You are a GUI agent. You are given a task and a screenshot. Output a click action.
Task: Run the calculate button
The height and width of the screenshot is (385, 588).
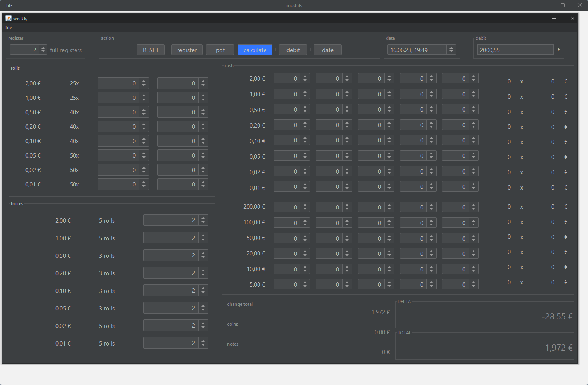click(255, 50)
